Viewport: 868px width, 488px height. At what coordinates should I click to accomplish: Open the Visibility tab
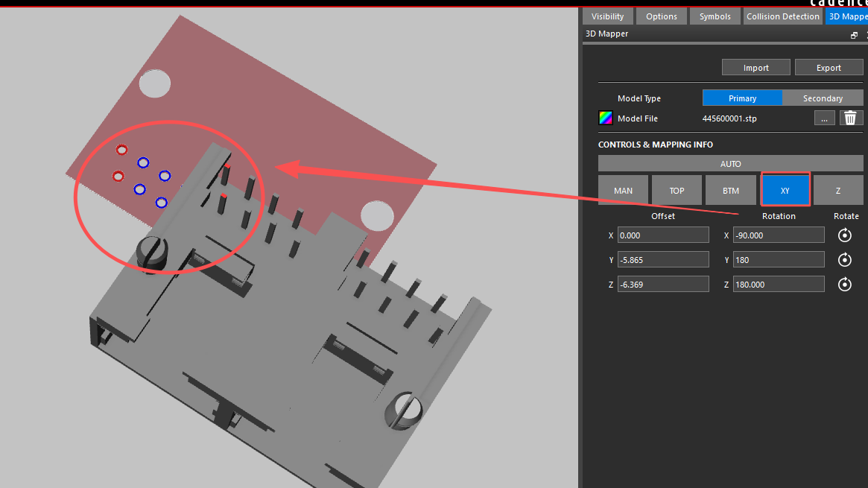[x=608, y=16]
